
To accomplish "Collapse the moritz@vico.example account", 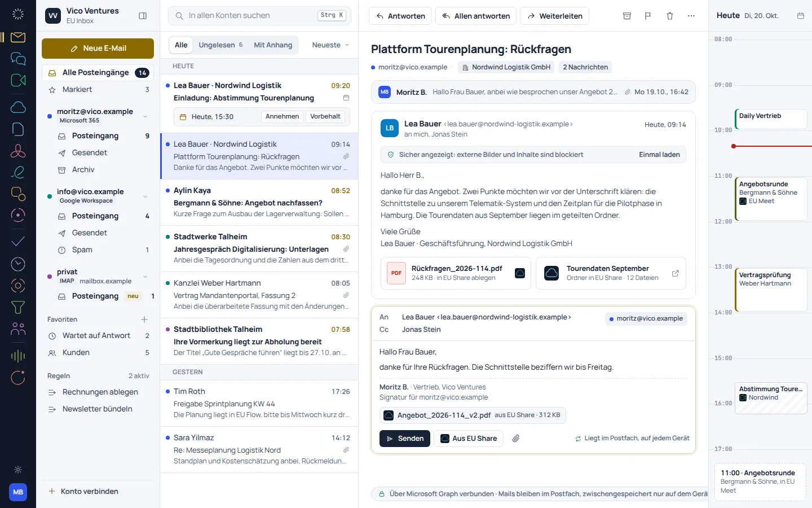I will point(145,116).
